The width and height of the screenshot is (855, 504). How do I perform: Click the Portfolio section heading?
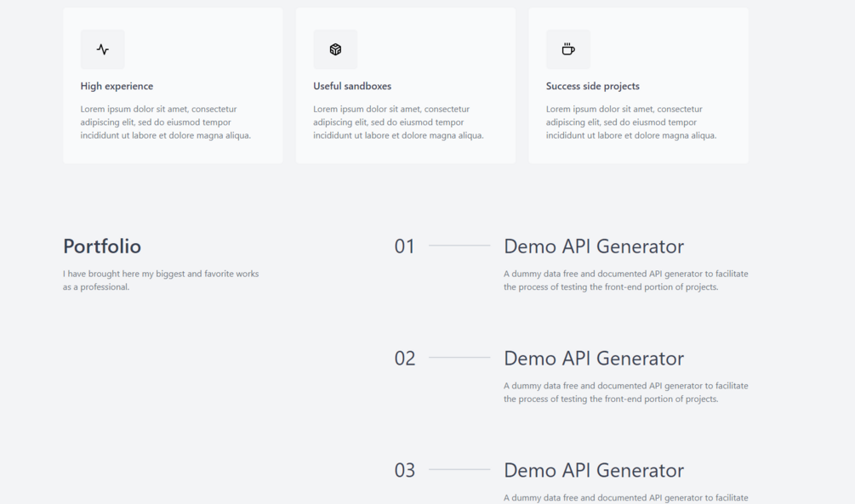tap(102, 246)
